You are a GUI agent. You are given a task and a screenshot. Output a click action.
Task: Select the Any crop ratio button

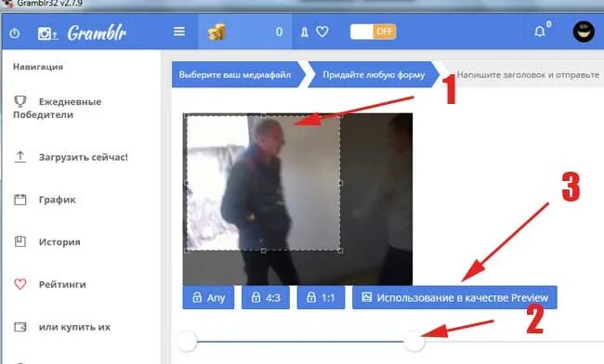point(208,297)
